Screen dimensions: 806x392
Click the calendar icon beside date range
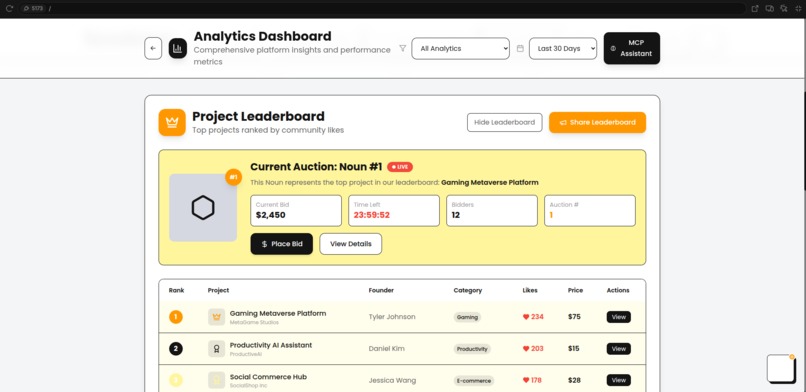click(x=520, y=48)
